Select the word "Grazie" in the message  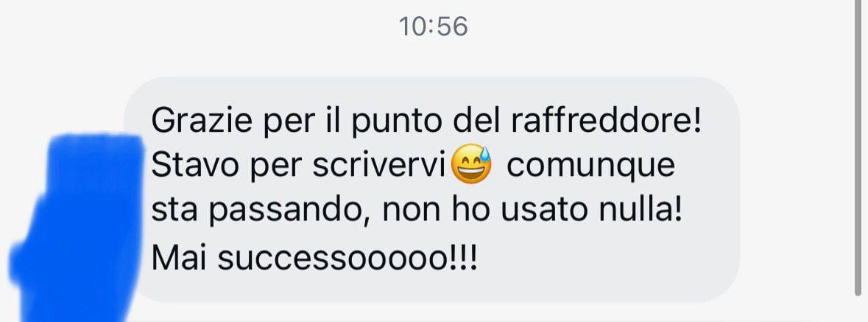(201, 121)
